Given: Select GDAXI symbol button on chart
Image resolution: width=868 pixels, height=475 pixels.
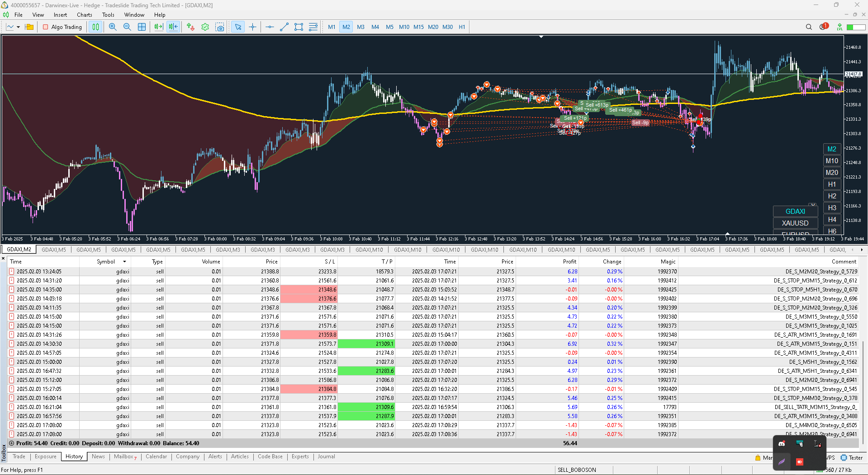Looking at the screenshot, I should click(795, 212).
